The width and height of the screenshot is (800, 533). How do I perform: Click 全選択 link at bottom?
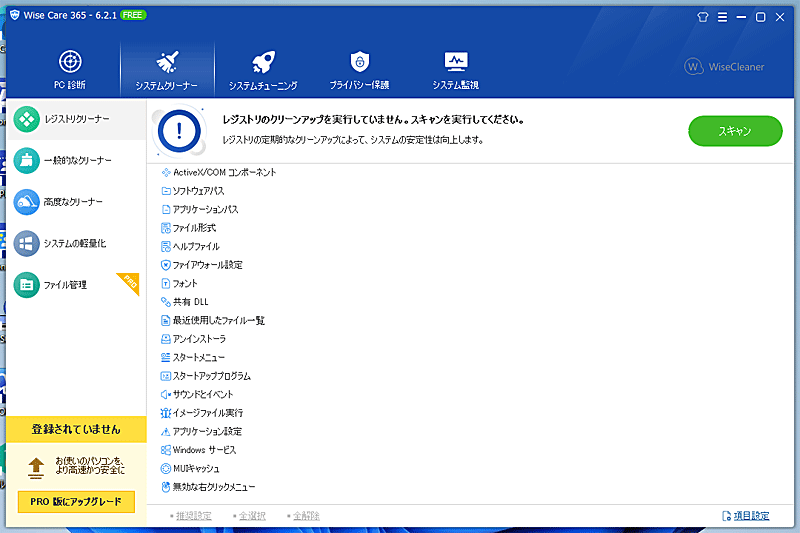tap(253, 516)
